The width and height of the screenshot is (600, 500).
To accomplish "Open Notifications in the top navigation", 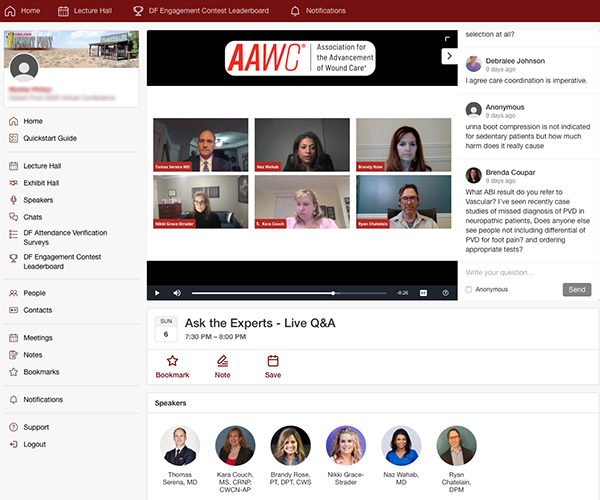I will pos(326,11).
